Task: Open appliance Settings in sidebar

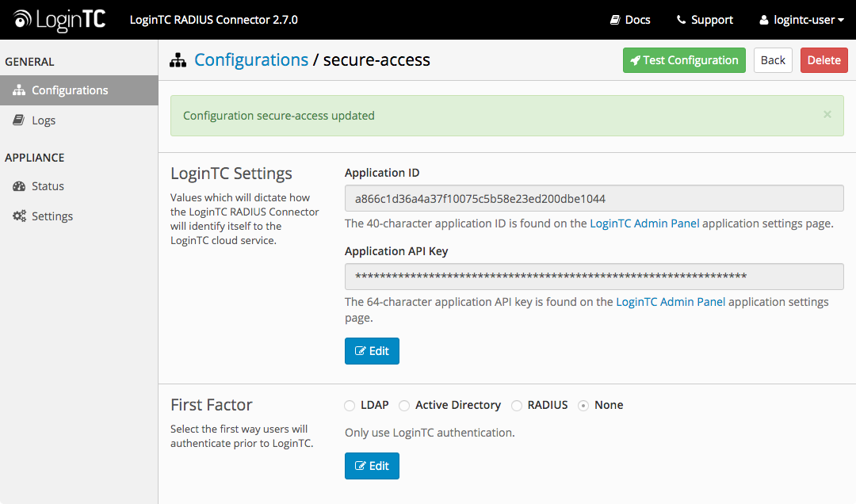Action: point(79,216)
